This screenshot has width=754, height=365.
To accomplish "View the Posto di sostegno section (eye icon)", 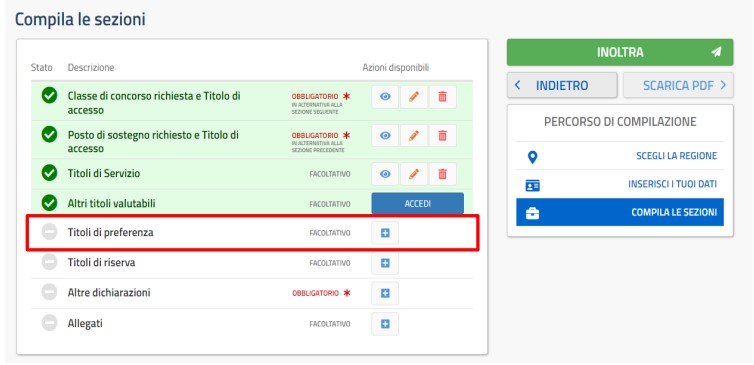I will (x=385, y=136).
